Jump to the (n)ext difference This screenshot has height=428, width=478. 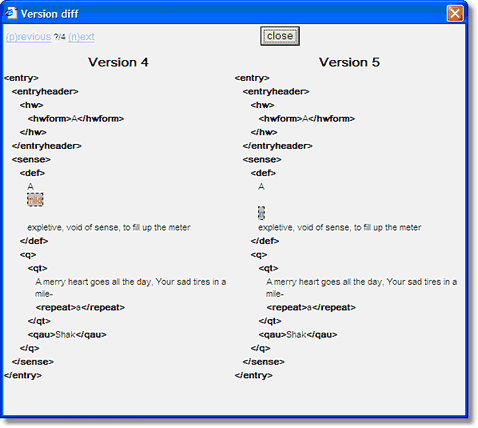[81, 37]
